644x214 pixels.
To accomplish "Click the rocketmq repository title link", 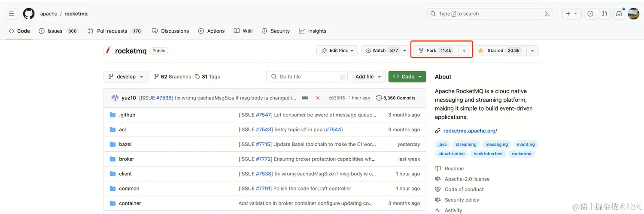I will [131, 51].
